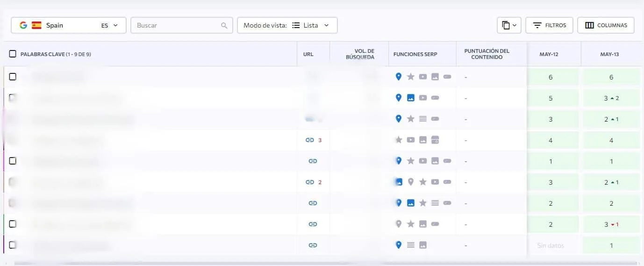Click the columns icon on COLUMNAS
The image size is (644, 266).
pyautogui.click(x=590, y=25)
